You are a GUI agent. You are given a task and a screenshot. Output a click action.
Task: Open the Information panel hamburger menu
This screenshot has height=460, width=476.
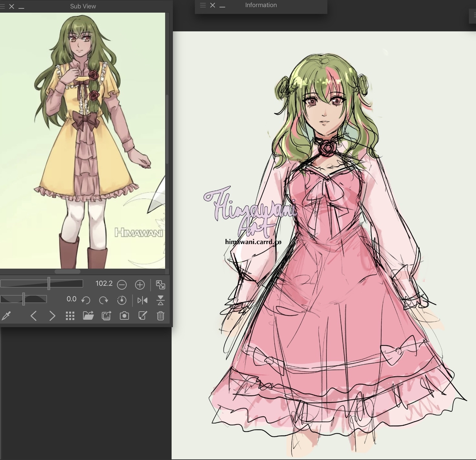(203, 5)
